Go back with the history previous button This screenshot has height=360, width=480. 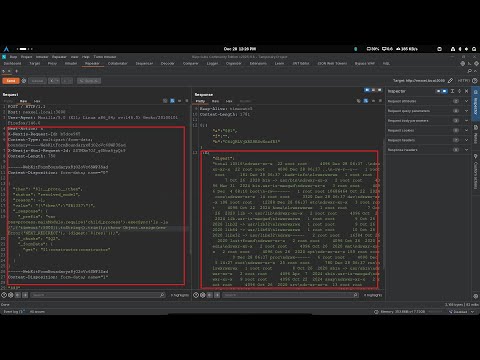coord(54,81)
